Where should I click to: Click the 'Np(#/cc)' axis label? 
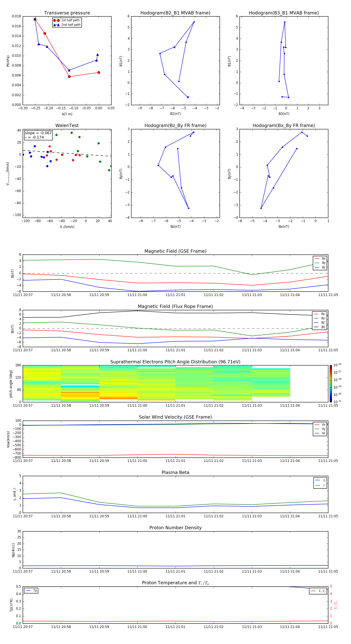click(13, 550)
